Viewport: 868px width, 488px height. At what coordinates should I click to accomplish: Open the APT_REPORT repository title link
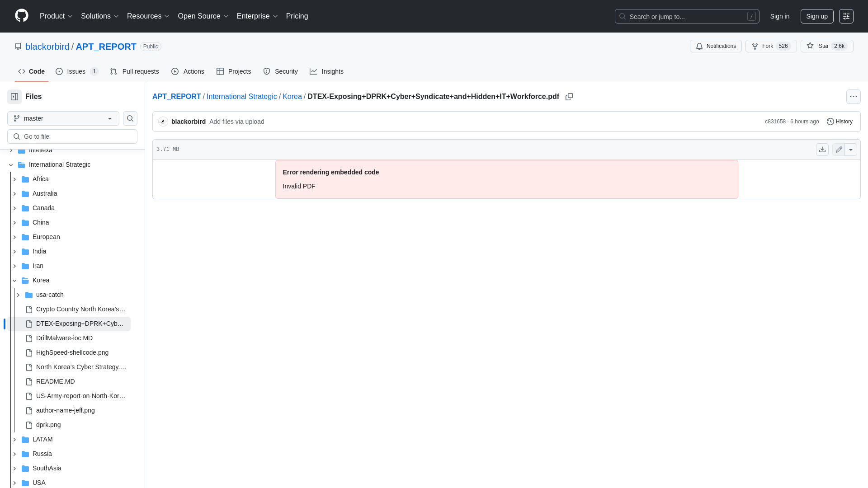click(x=106, y=47)
